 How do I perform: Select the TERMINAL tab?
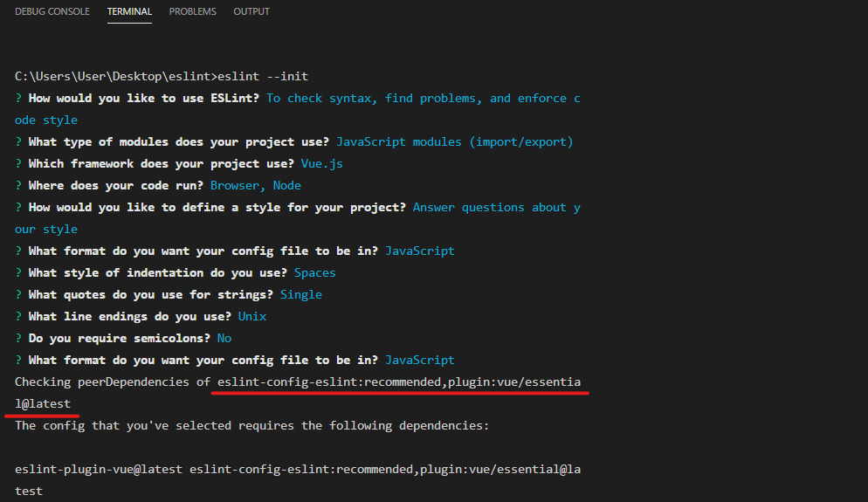(x=129, y=11)
